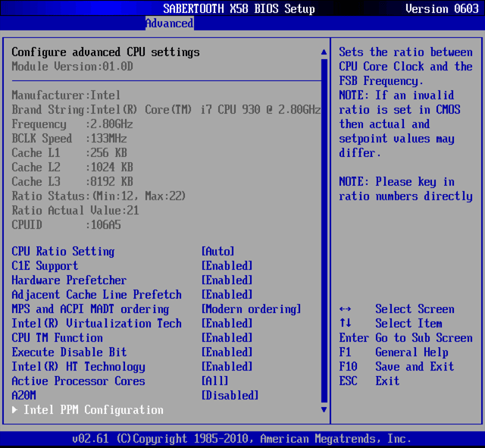Click Configure advanced CPU settings heading

click(x=105, y=52)
